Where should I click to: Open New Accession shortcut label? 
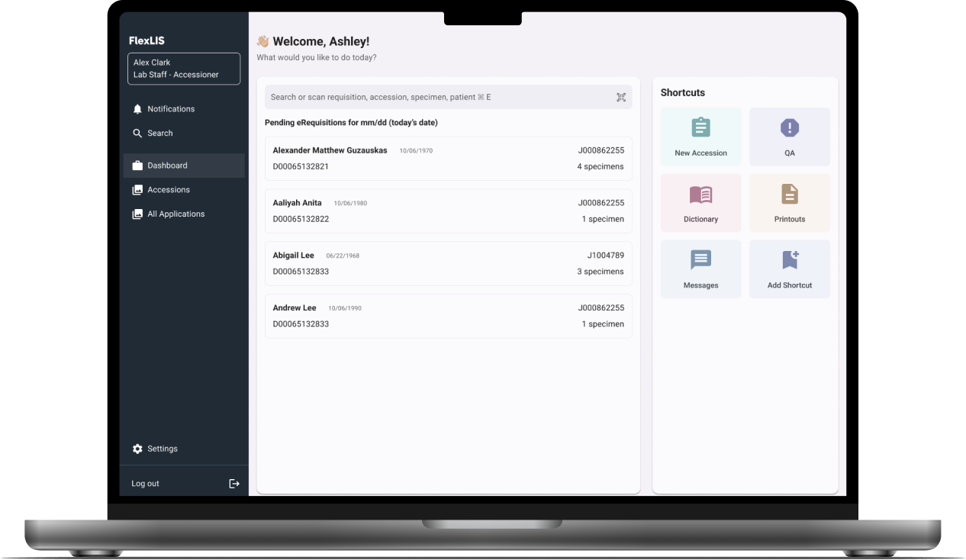[700, 153]
